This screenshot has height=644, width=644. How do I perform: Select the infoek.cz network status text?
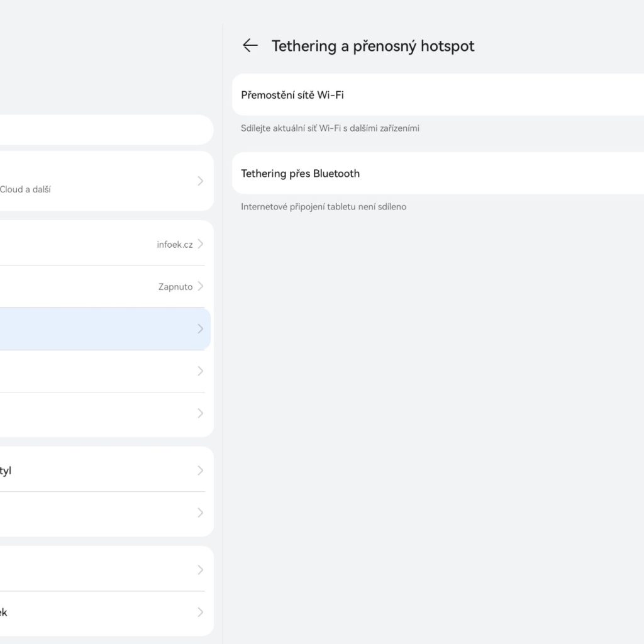point(174,245)
